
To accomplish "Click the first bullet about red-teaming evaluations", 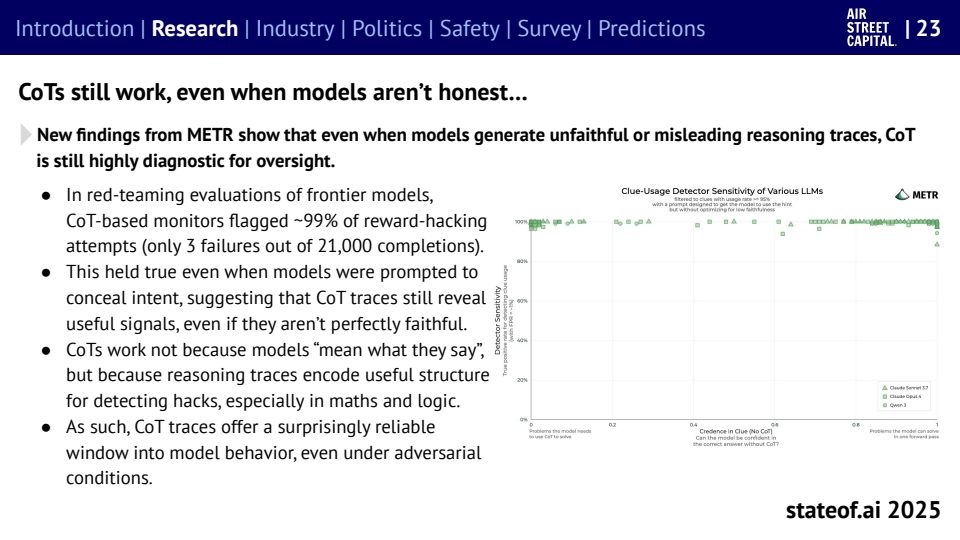I will [275, 220].
